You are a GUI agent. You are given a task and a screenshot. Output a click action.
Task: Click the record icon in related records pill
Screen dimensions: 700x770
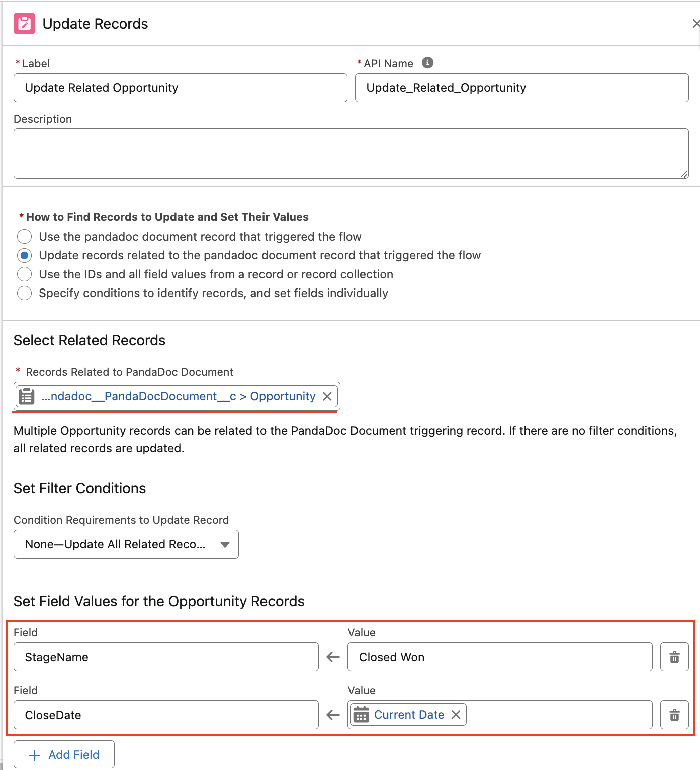click(x=27, y=396)
